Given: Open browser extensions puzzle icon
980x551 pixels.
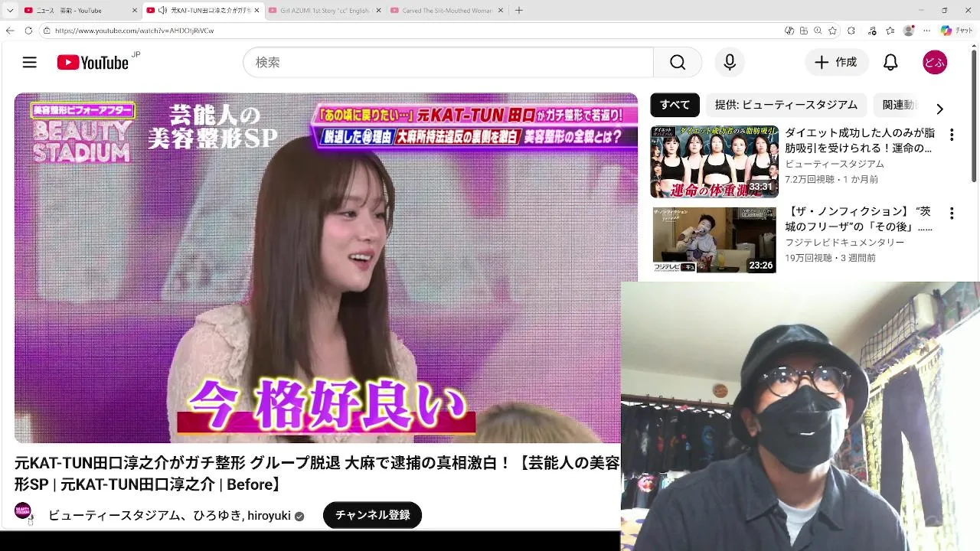Looking at the screenshot, I should click(x=851, y=31).
